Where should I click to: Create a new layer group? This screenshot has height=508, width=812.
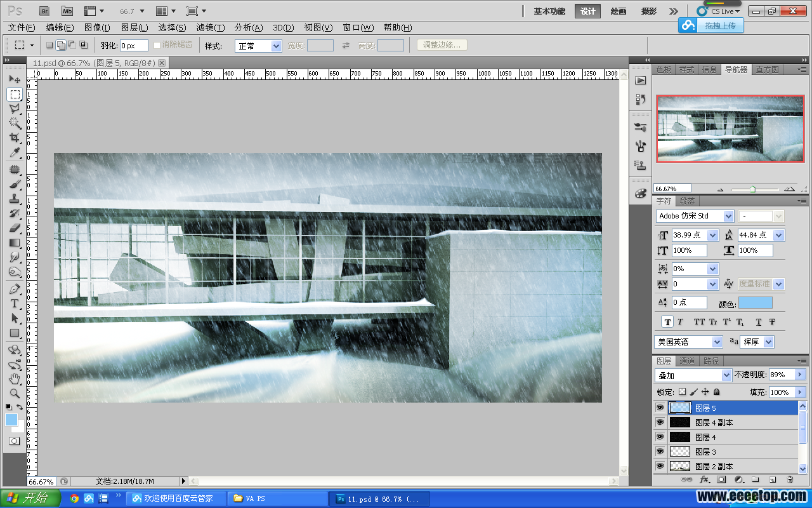[756, 479]
